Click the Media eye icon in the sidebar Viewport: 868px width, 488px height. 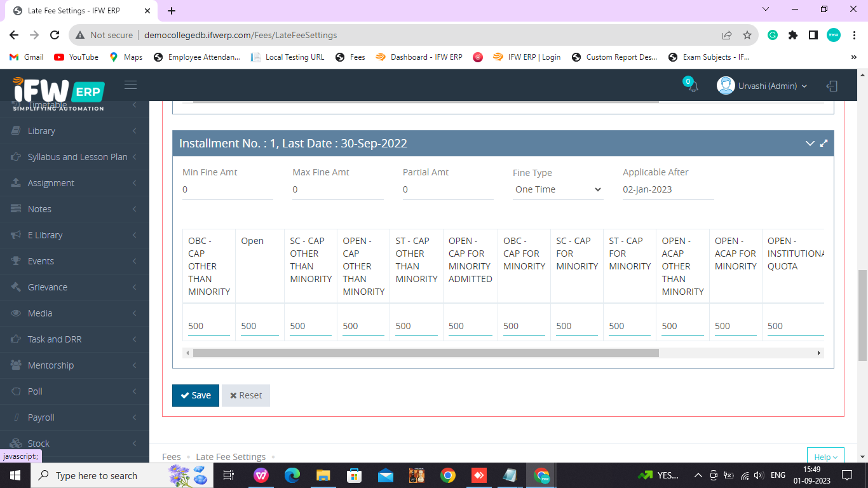(x=17, y=313)
